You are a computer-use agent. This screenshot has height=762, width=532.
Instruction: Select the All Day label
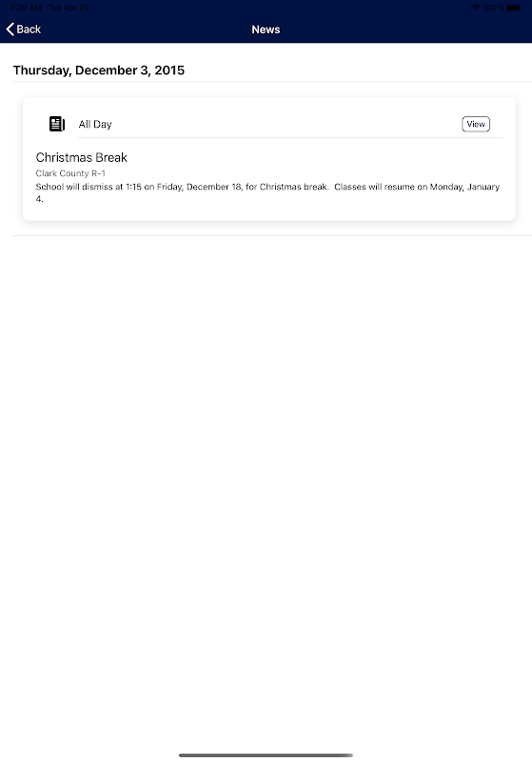95,124
